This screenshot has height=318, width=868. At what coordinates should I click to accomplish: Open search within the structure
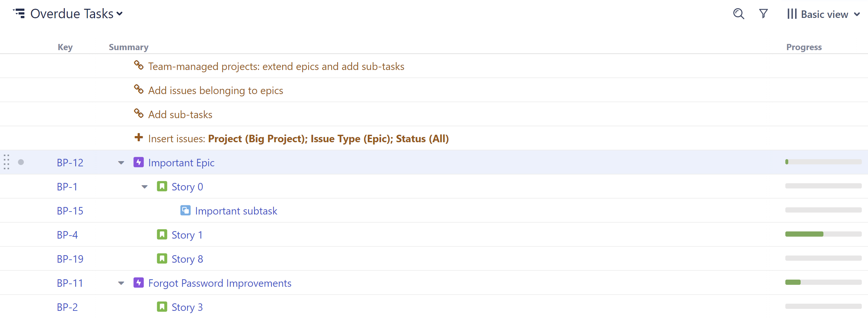pos(738,14)
